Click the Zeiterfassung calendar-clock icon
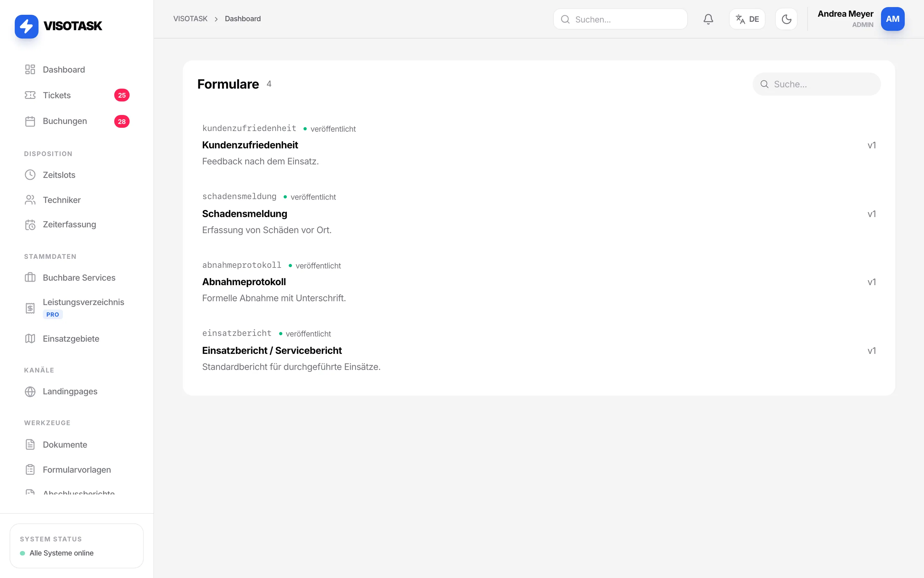Viewport: 924px width, 578px height. pos(30,225)
